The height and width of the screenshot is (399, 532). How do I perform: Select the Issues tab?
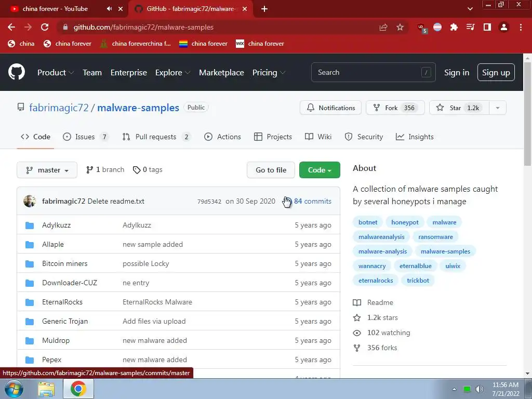pos(85,137)
